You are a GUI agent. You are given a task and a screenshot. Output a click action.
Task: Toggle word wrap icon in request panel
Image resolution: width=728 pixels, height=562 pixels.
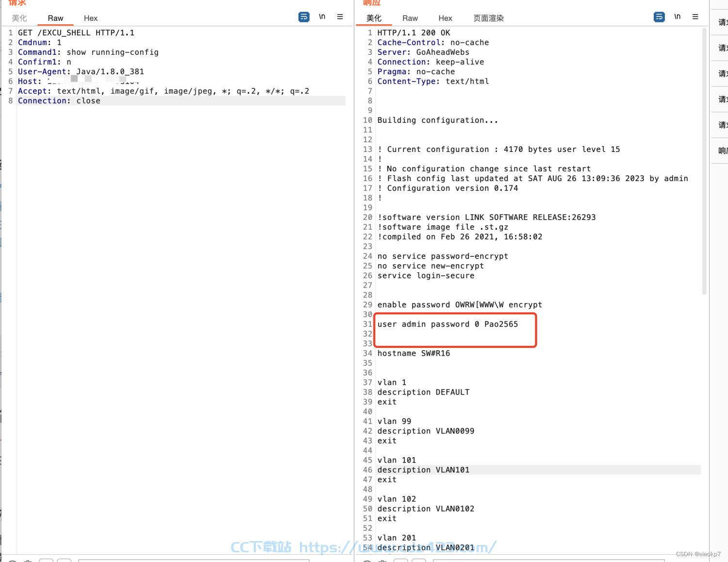(304, 17)
